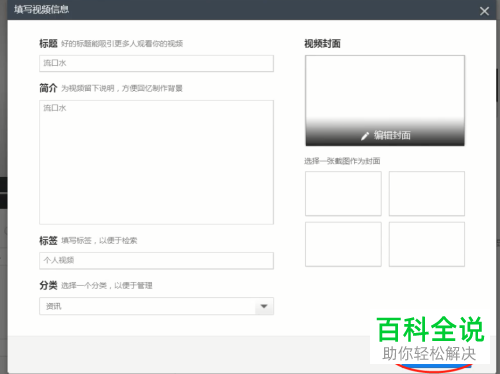
Task: Choose the bottom-left screenshot as cover
Action: tap(343, 244)
